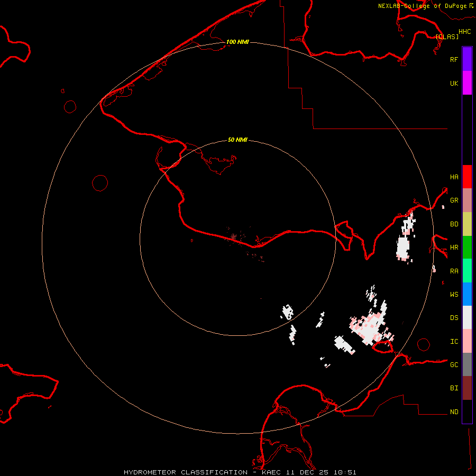476x476 pixels.
Task: Click the BD legend label
Action: (x=454, y=224)
